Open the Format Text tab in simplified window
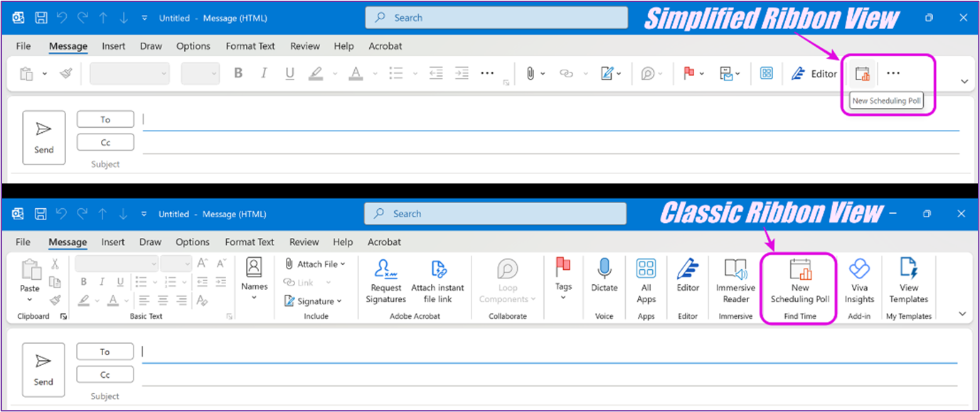The width and height of the screenshot is (980, 412). [250, 46]
